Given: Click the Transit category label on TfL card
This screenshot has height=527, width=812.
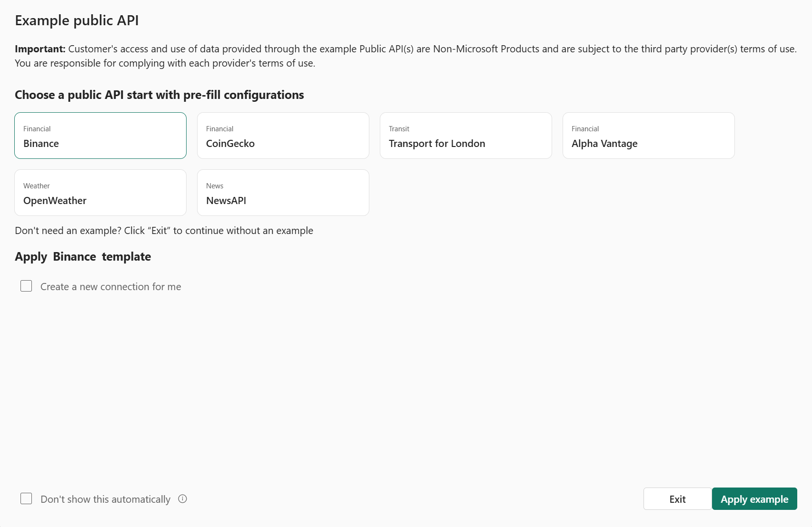Looking at the screenshot, I should point(399,129).
